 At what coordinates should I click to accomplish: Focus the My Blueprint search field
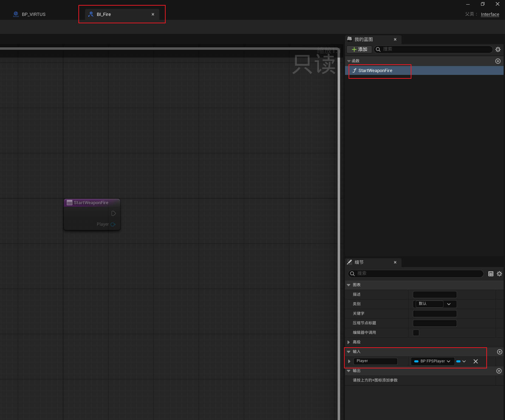point(433,49)
